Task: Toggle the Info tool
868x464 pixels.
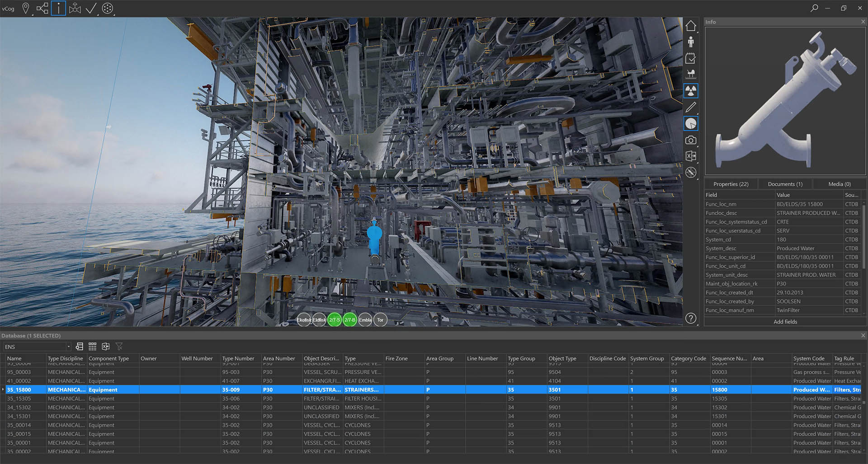Action: coord(58,8)
